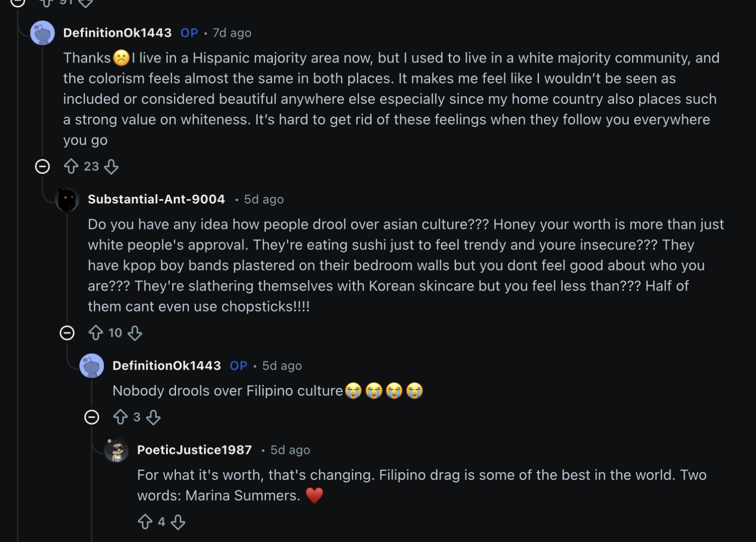
Task: Click PoeticJustice1987's sunglasses avatar
Action: point(116,450)
